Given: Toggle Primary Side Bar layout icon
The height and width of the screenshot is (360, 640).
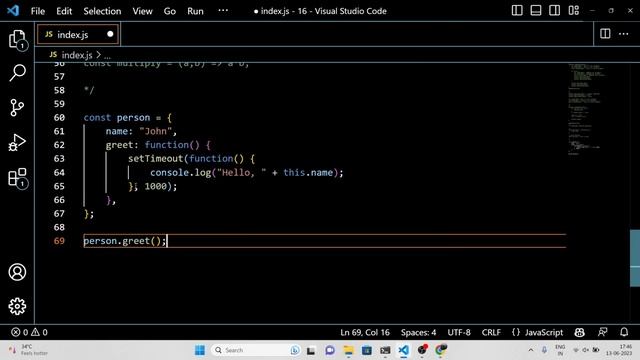Looking at the screenshot, I should click(517, 11).
